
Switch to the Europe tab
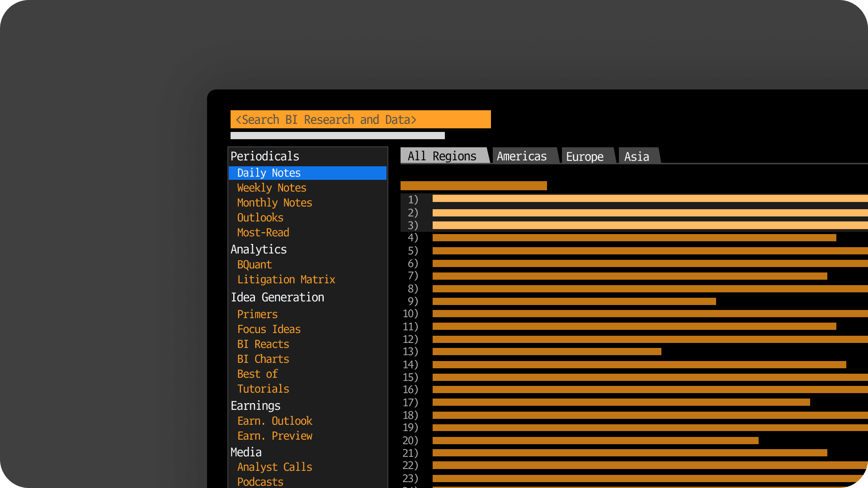(585, 156)
